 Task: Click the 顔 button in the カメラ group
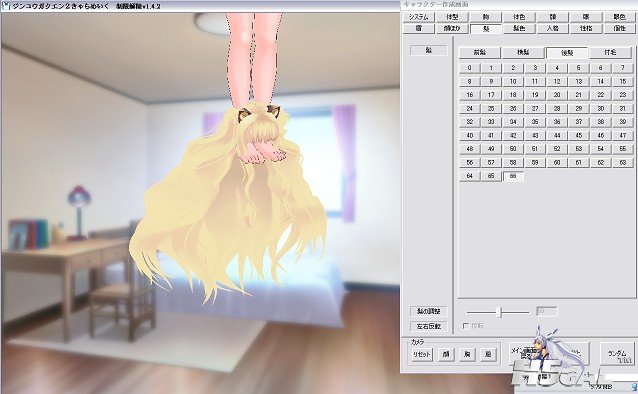click(x=446, y=354)
